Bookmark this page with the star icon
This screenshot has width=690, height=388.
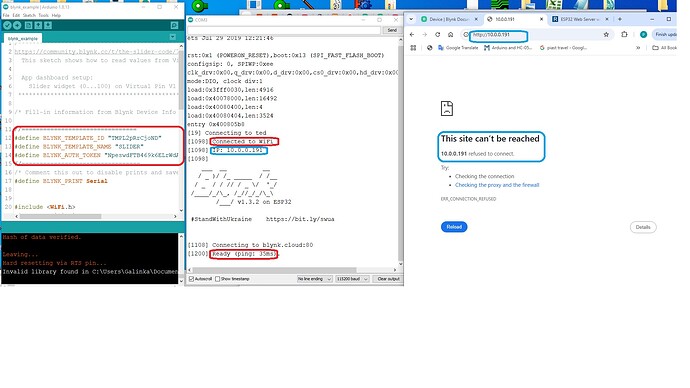(x=606, y=34)
